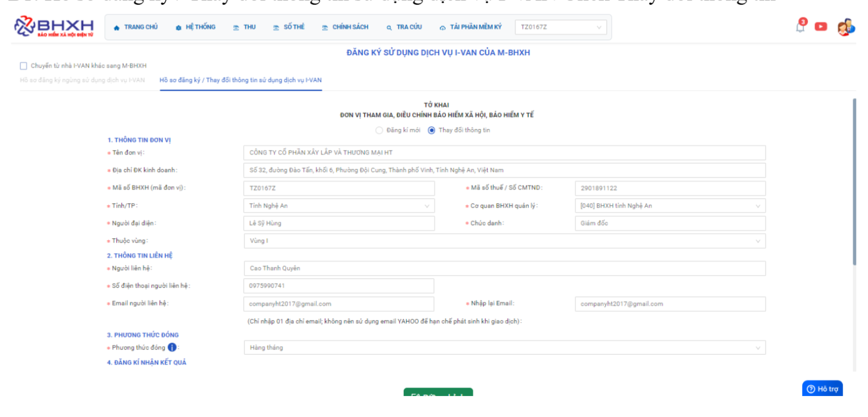Open the Hệ thống menu
The height and width of the screenshot is (417, 868).
click(x=195, y=27)
